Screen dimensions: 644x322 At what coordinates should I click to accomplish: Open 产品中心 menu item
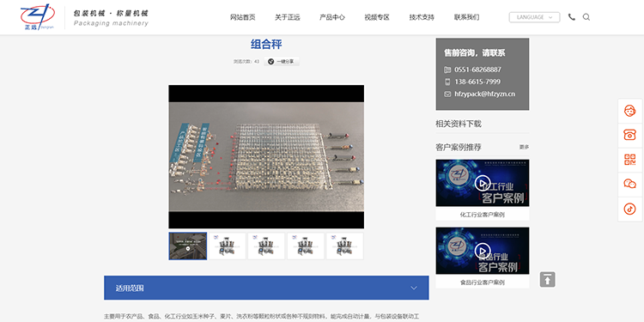coord(331,17)
